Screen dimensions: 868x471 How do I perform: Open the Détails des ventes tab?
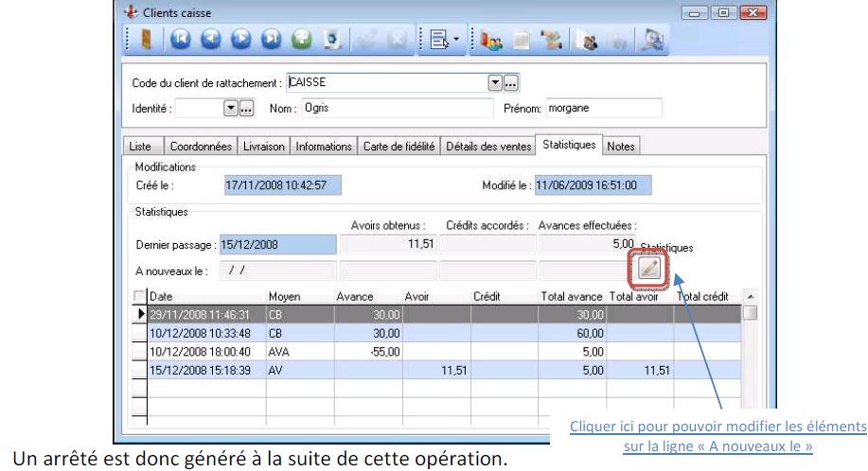click(x=489, y=146)
